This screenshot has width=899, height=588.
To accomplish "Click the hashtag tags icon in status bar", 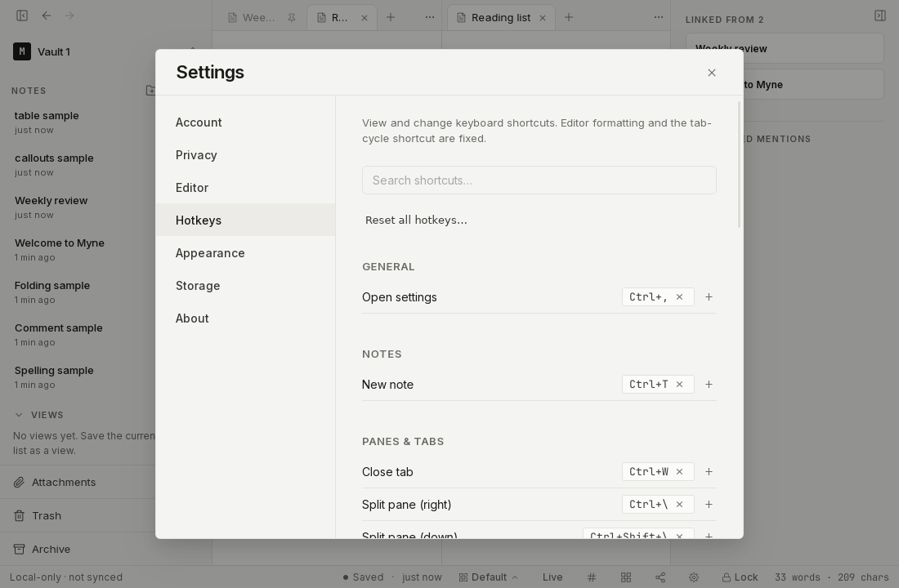I will tap(592, 577).
